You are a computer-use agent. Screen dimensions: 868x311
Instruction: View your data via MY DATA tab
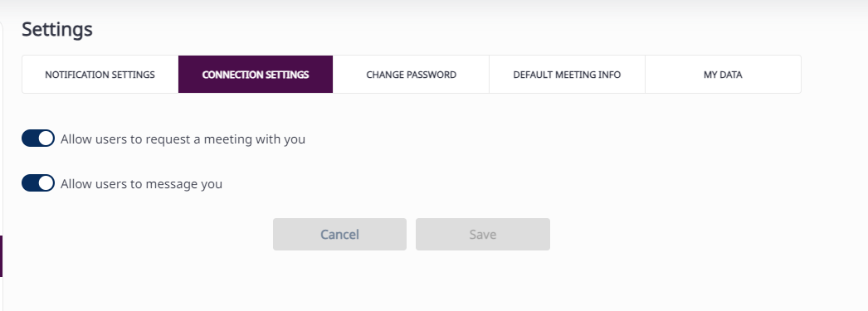pyautogui.click(x=723, y=74)
